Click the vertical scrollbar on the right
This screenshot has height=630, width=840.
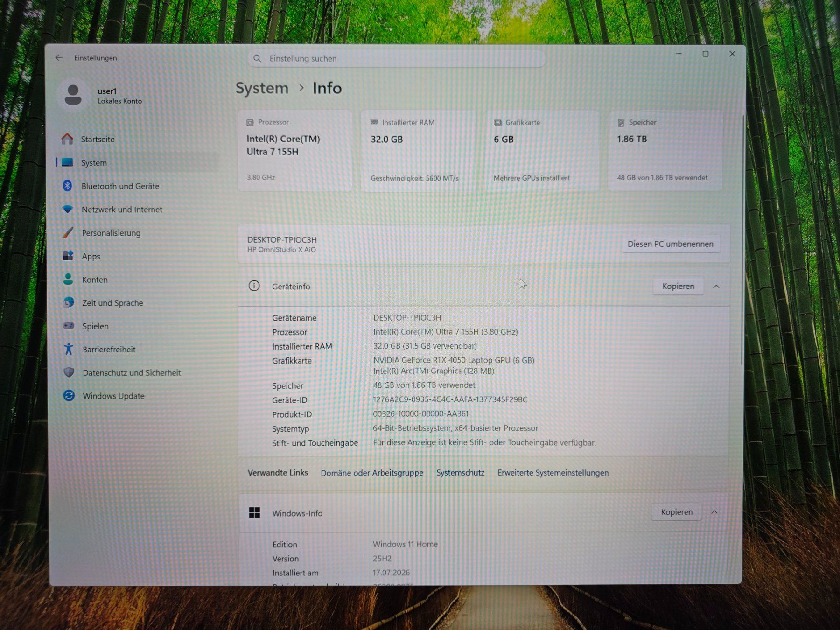coord(742,240)
